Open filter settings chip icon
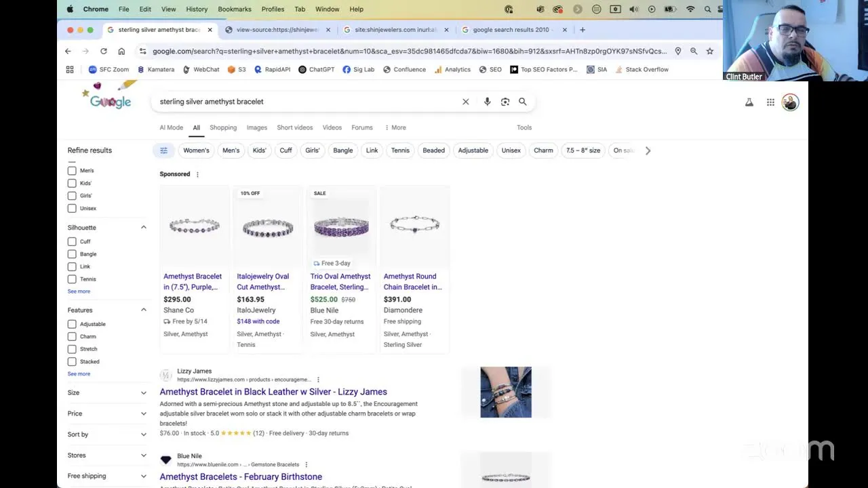Viewport: 868px width, 488px height. coord(163,150)
